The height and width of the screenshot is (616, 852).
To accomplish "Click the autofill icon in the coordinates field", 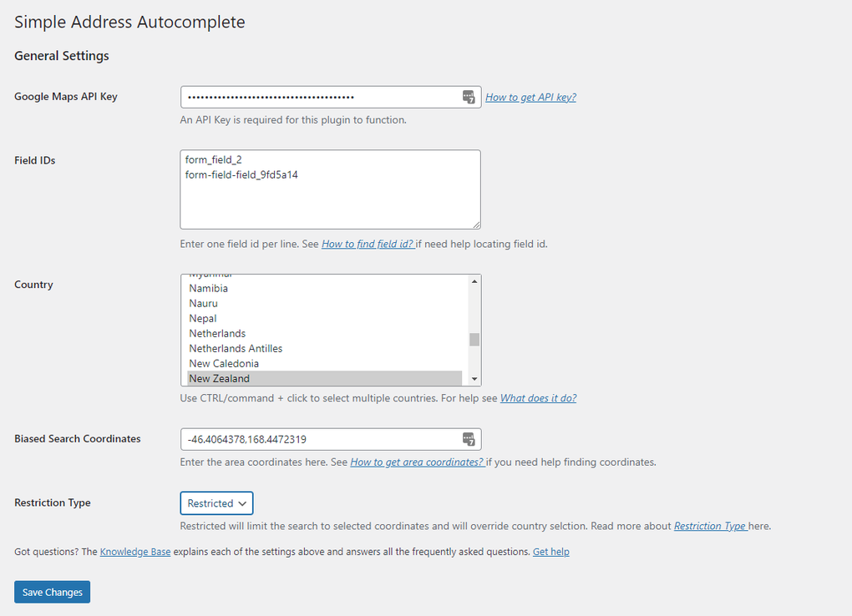I will (x=469, y=439).
